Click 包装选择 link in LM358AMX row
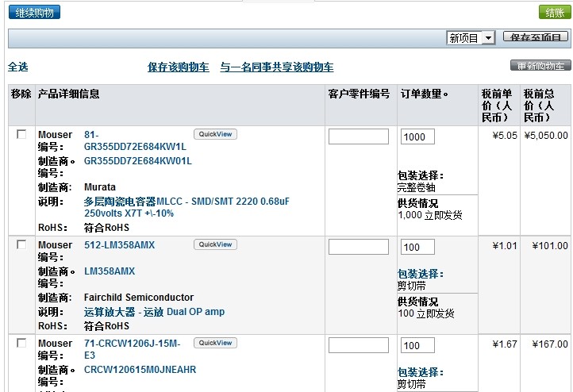Image resolution: width=573 pixels, height=392 pixels. coord(421,274)
